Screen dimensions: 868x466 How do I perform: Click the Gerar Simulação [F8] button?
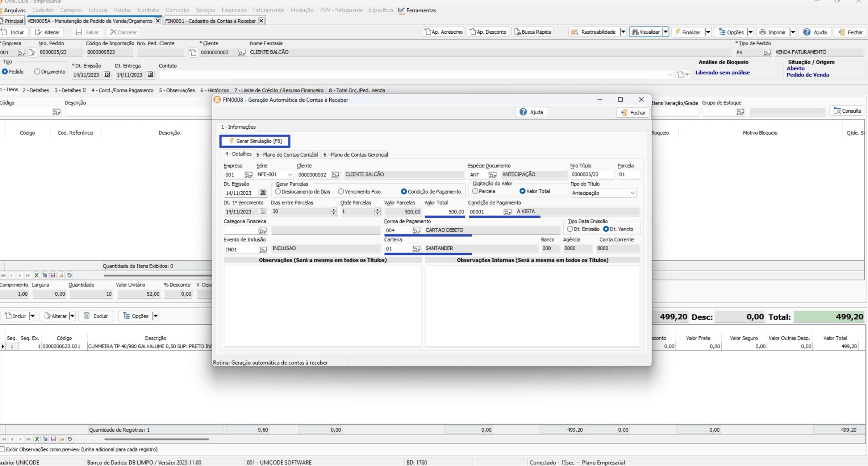click(x=255, y=141)
